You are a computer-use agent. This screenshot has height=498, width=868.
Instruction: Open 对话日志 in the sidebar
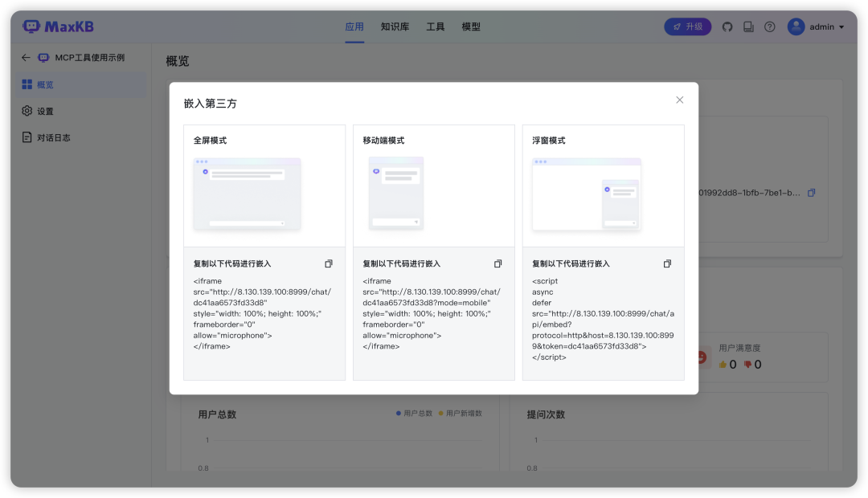(81, 138)
